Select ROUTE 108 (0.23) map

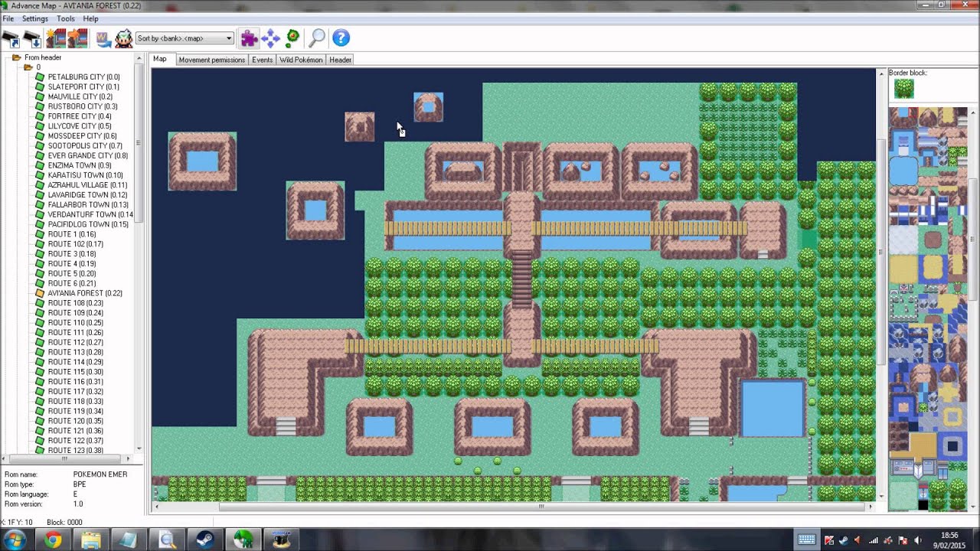pyautogui.click(x=75, y=303)
